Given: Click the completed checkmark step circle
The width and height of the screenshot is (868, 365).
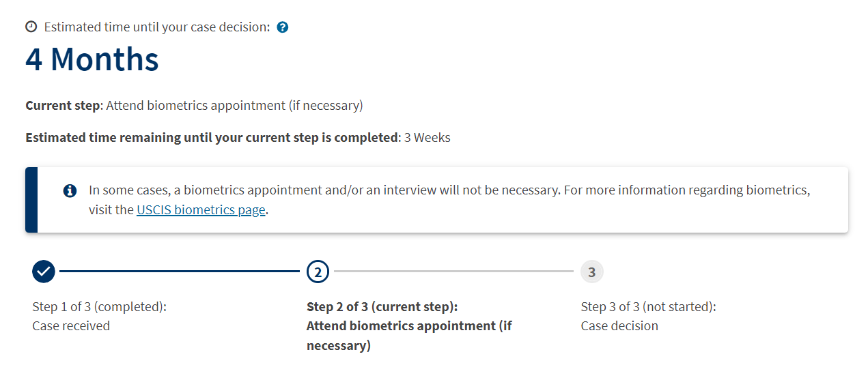Looking at the screenshot, I should point(44,272).
